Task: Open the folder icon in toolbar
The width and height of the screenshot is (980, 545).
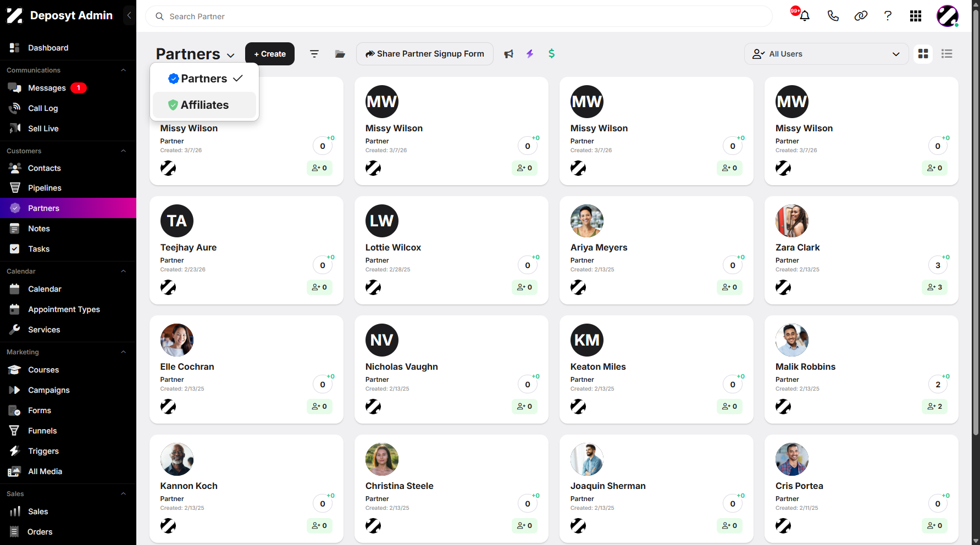Action: 340,54
